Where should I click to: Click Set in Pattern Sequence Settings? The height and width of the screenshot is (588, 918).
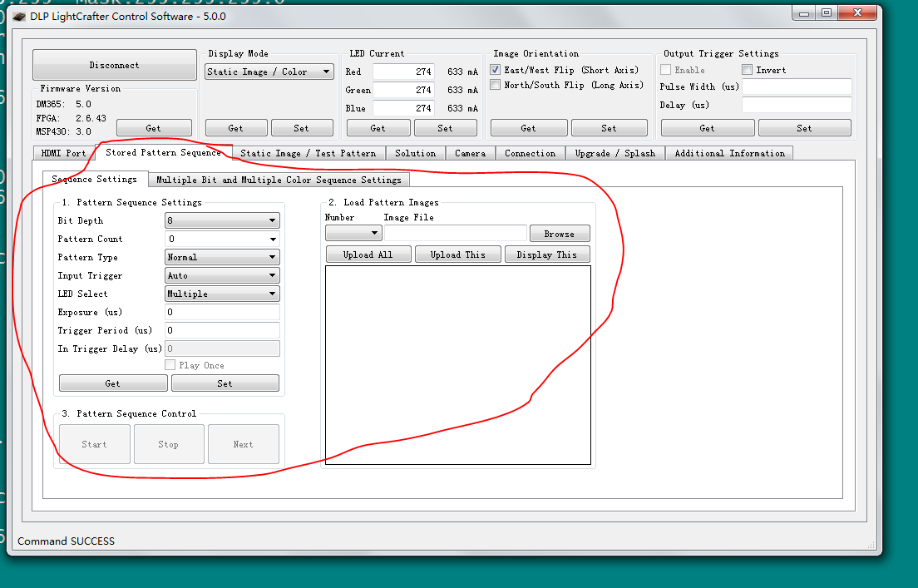tap(225, 383)
